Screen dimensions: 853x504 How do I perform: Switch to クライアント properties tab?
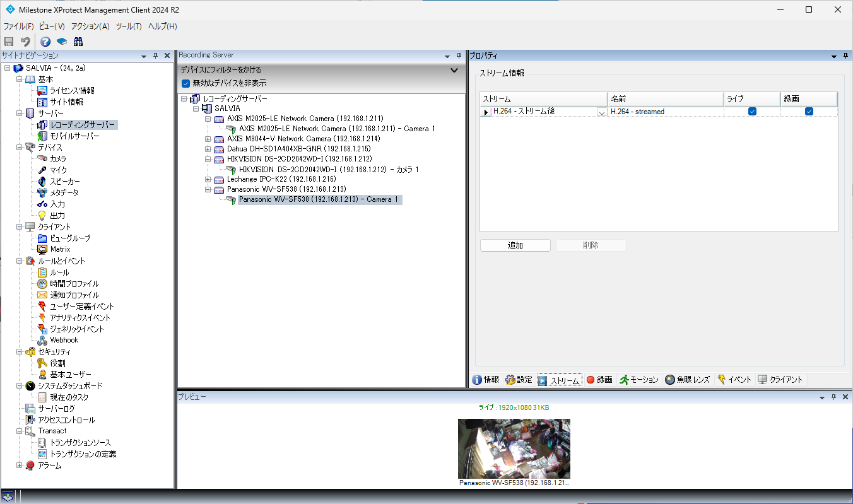(780, 380)
